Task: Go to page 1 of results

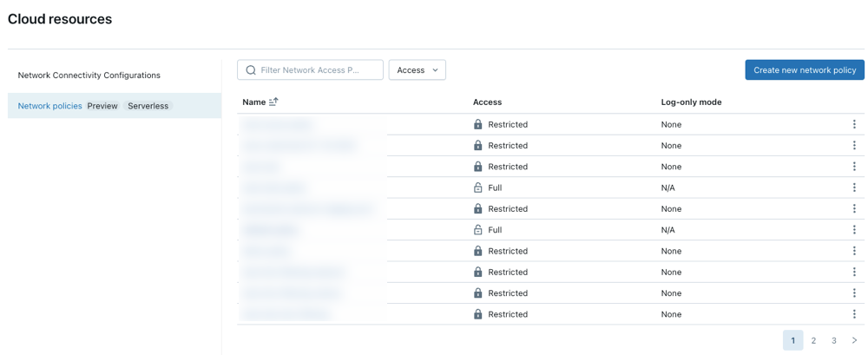Action: tap(792, 340)
